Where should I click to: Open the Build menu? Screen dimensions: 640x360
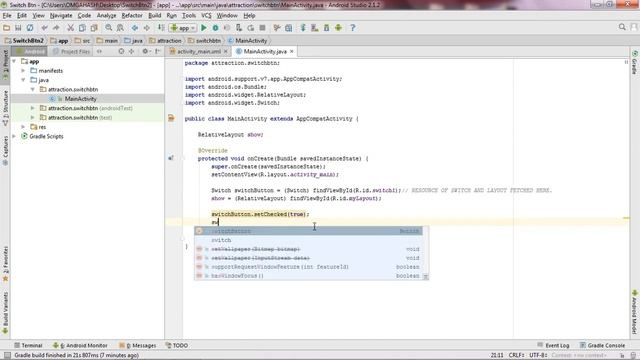(154, 16)
